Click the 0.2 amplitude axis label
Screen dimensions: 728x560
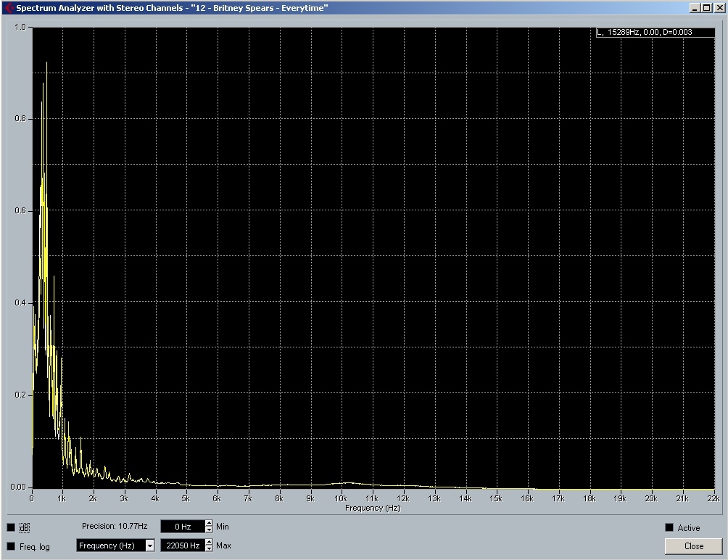[20, 395]
